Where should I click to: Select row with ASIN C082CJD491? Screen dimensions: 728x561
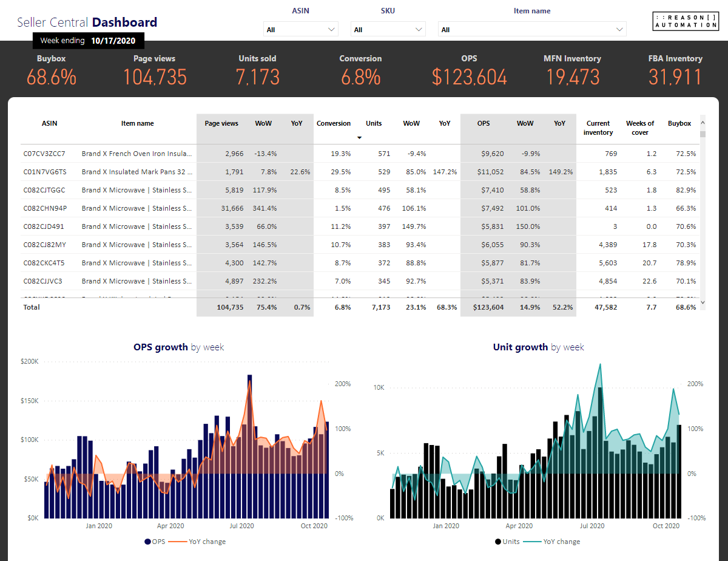point(360,226)
